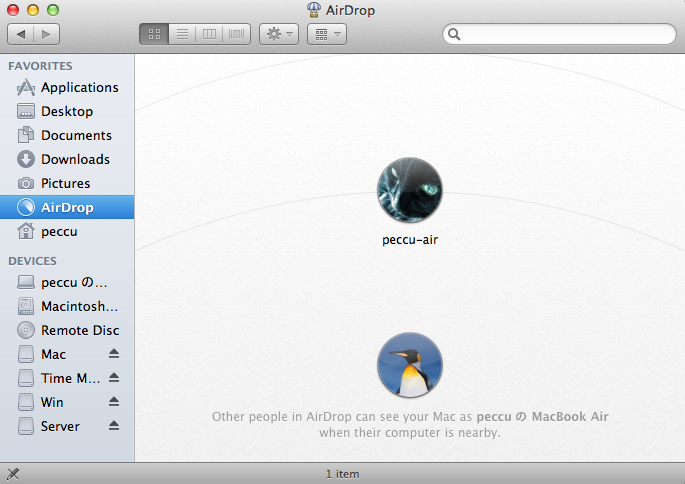Click in the Finder search field
Image resolution: width=685 pixels, height=484 pixels.
pyautogui.click(x=559, y=34)
